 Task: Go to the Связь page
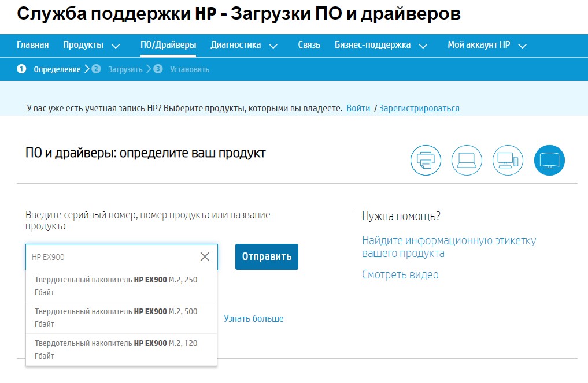point(309,45)
